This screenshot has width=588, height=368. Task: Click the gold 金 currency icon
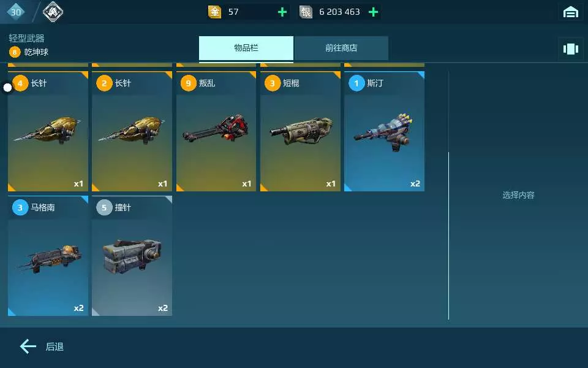pos(214,12)
